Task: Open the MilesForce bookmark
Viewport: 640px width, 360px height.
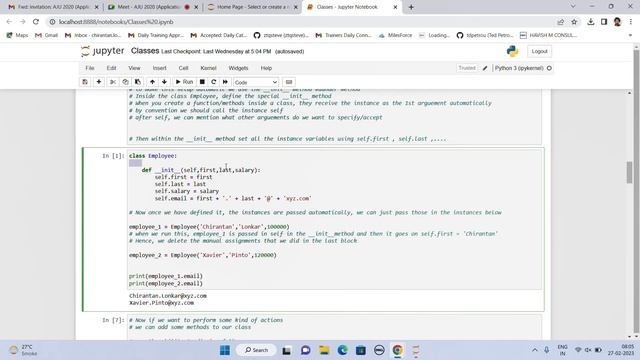Action: point(395,36)
